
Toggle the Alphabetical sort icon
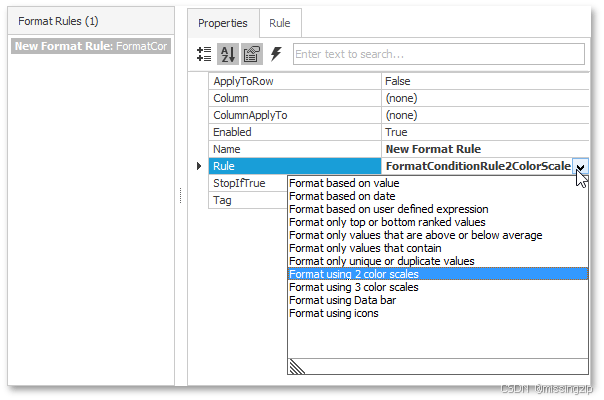[228, 54]
